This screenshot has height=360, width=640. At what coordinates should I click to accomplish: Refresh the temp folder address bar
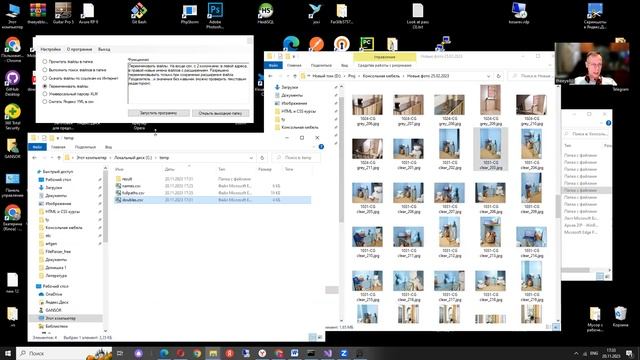[x=262, y=158]
